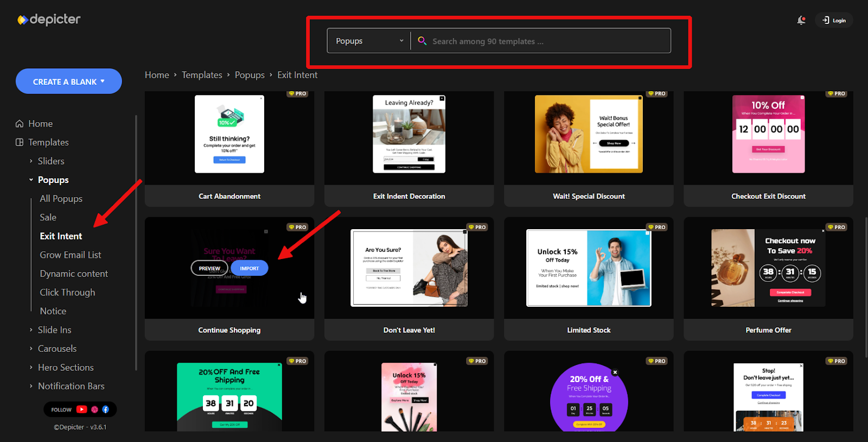Click Exit Intent breadcrumb
Image resolution: width=868 pixels, height=442 pixels.
(297, 75)
